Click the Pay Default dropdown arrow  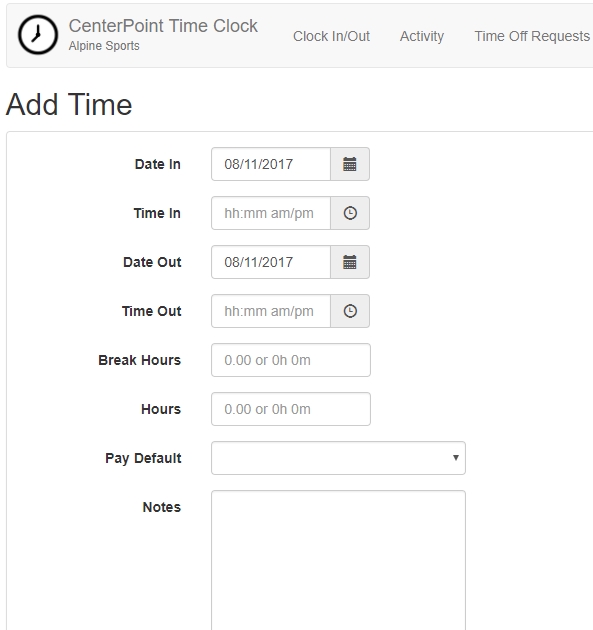(x=456, y=458)
